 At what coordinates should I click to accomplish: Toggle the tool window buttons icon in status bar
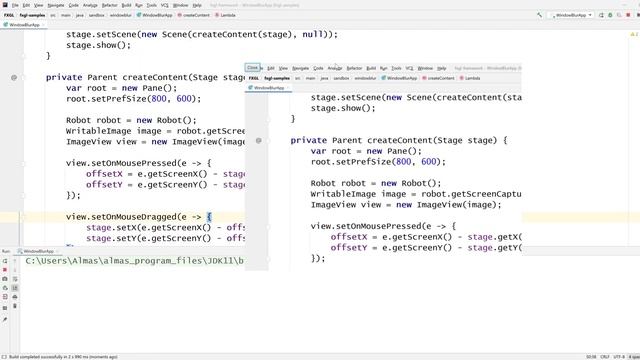(x=4, y=357)
